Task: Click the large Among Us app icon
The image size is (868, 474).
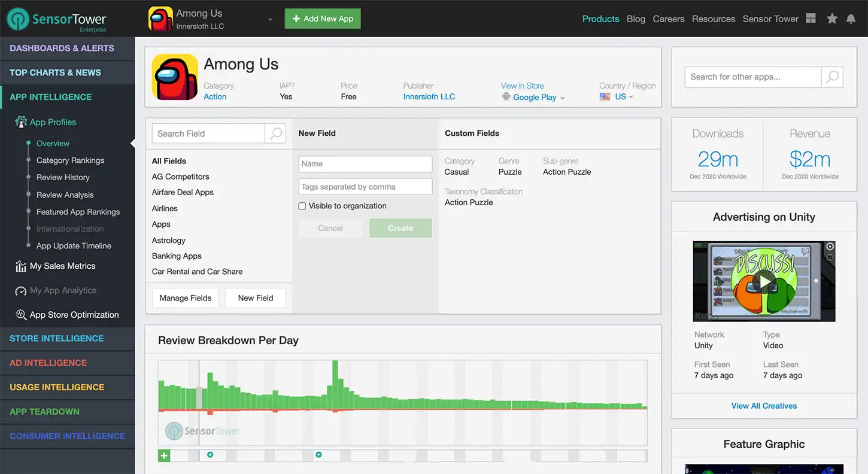Action: [x=175, y=77]
